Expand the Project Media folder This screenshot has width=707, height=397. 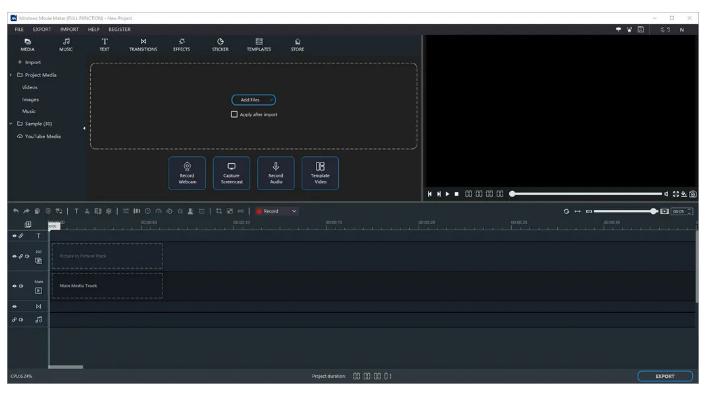[x=11, y=75]
